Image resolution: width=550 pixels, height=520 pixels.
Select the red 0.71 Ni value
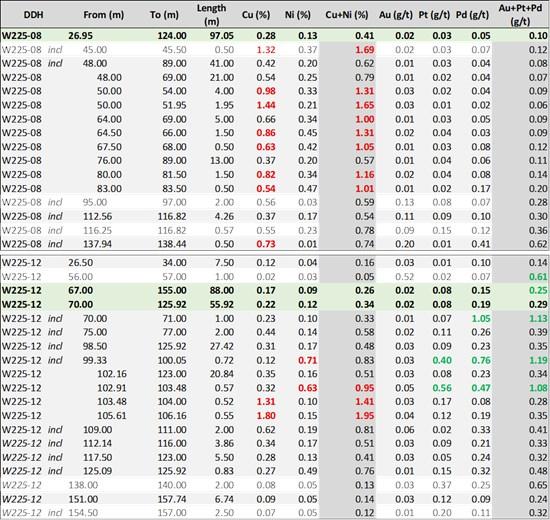(308, 360)
